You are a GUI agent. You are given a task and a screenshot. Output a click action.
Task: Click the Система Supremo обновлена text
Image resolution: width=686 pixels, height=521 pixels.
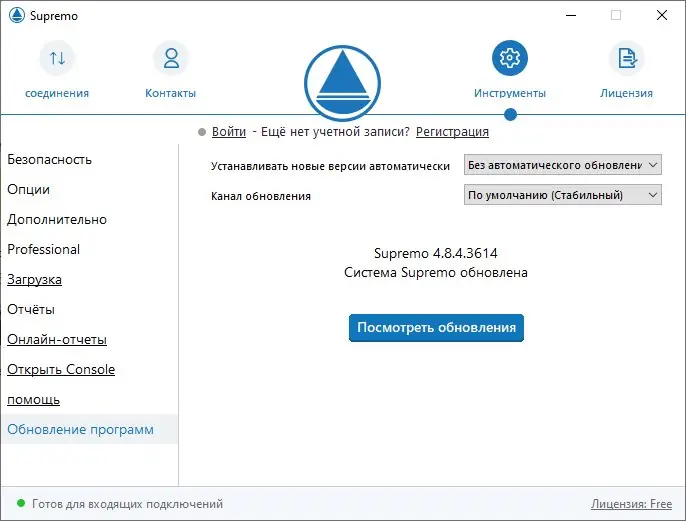(436, 273)
